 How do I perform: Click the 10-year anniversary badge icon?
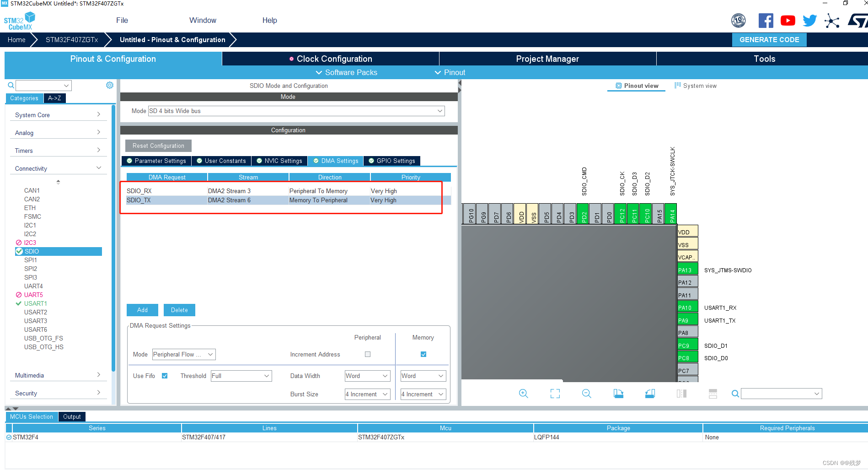pos(739,21)
